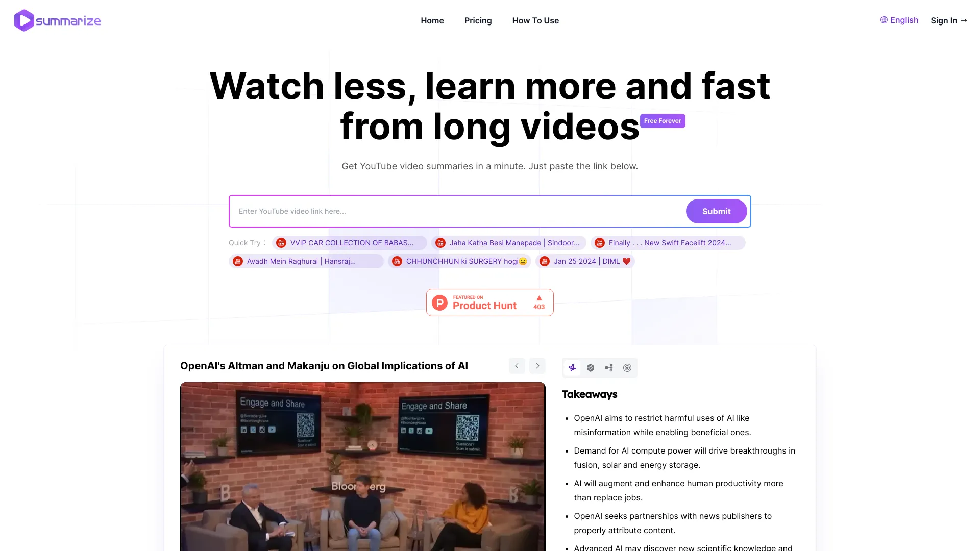Click the Home navigation menu item
Image resolution: width=980 pixels, height=551 pixels.
[432, 20]
